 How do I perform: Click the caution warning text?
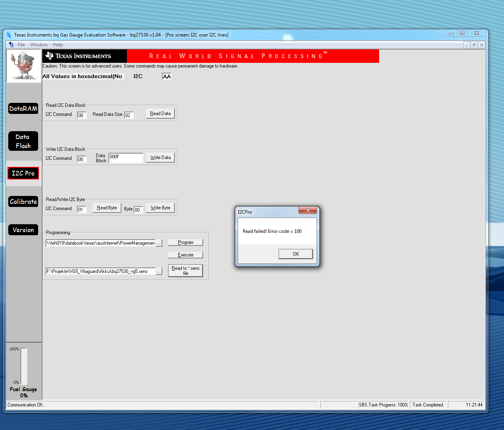[140, 66]
